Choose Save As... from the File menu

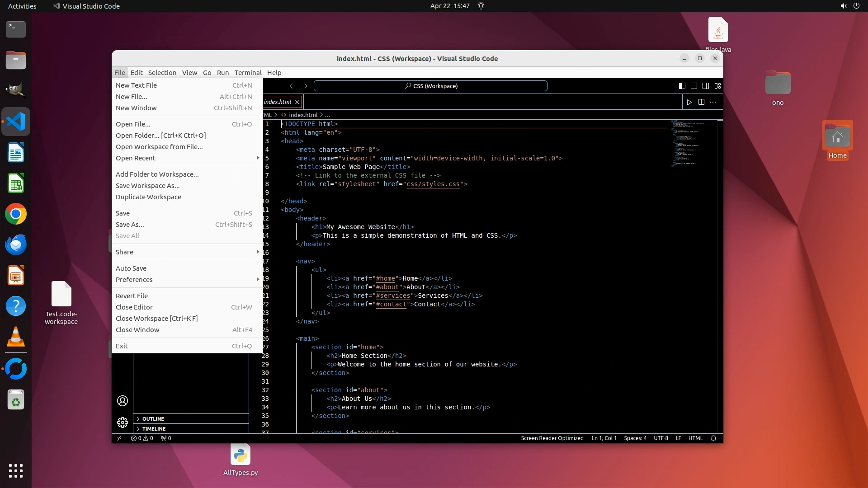click(x=130, y=225)
